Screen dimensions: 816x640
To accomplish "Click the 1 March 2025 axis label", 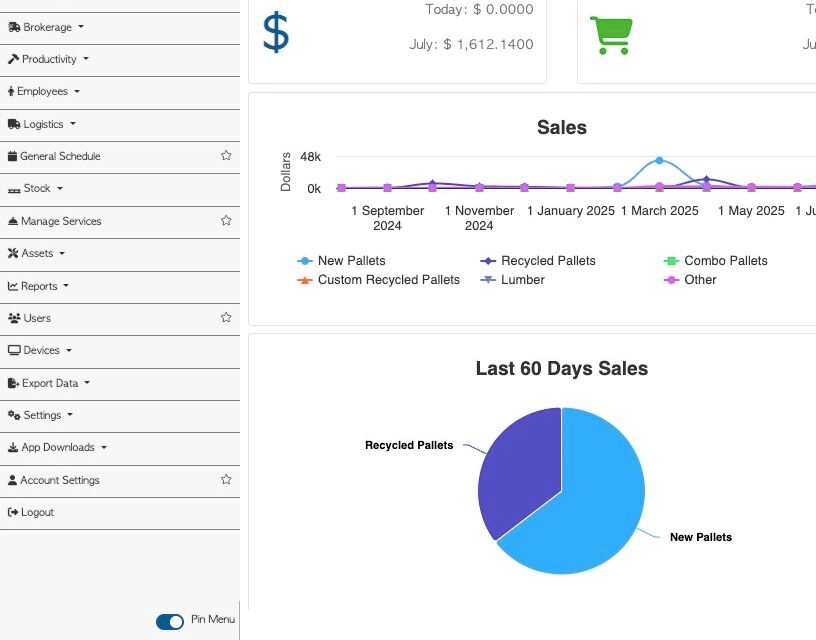I will (659, 211).
